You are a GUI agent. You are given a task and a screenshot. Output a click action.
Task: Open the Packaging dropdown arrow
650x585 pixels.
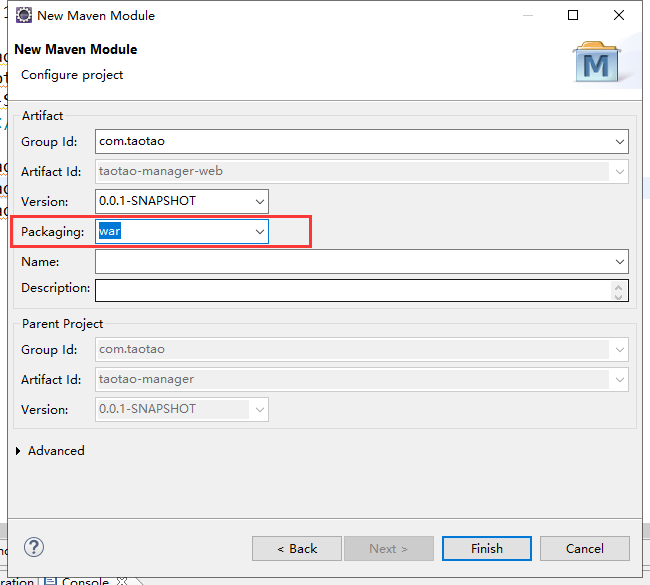point(260,231)
